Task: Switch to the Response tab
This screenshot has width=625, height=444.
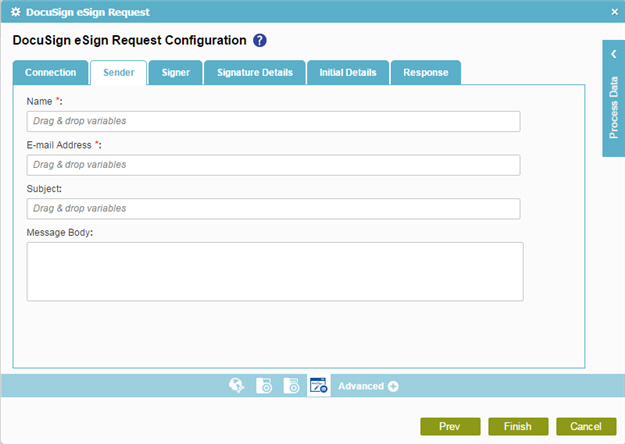Action: [x=426, y=73]
